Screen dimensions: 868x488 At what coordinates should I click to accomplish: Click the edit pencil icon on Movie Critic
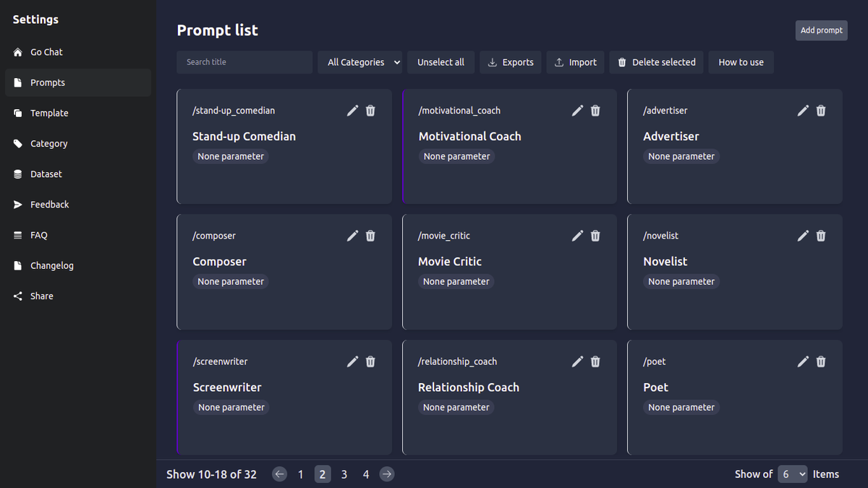pyautogui.click(x=577, y=236)
